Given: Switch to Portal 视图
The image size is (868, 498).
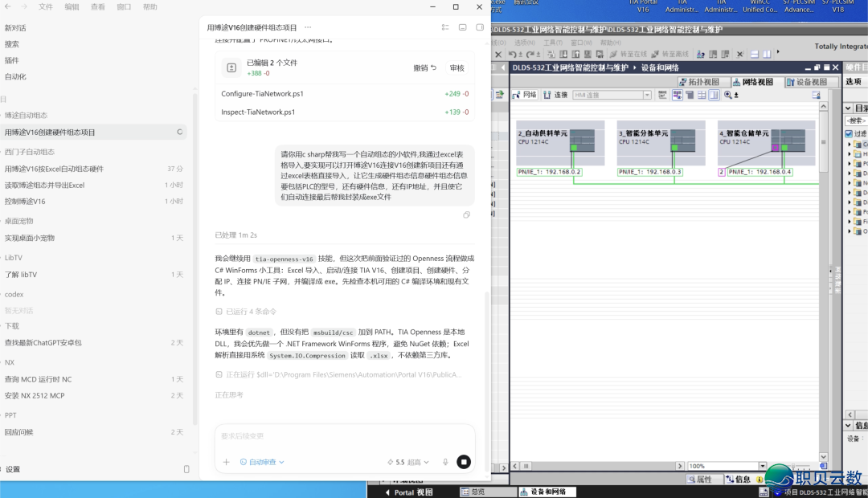Looking at the screenshot, I should click(x=408, y=492).
